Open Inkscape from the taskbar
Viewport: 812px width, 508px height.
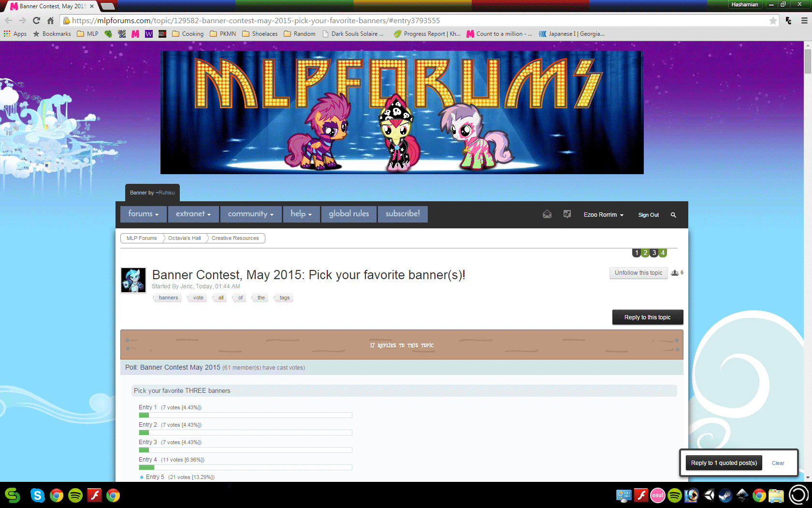742,495
